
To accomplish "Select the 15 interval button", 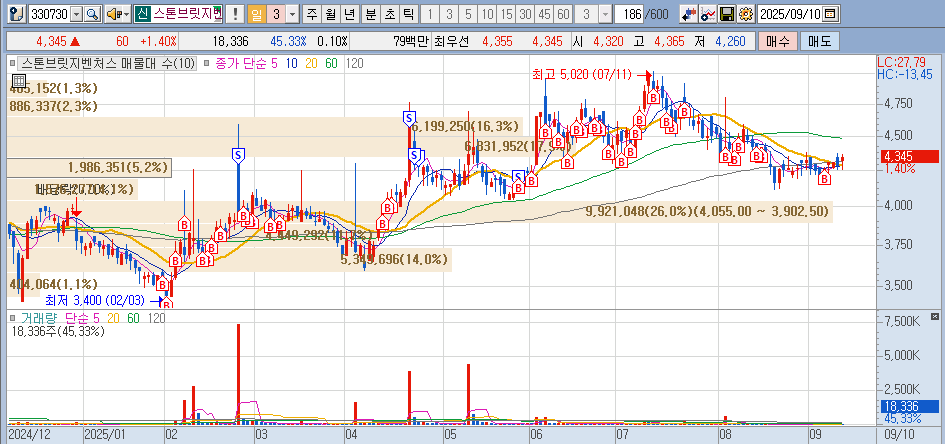I will point(507,14).
